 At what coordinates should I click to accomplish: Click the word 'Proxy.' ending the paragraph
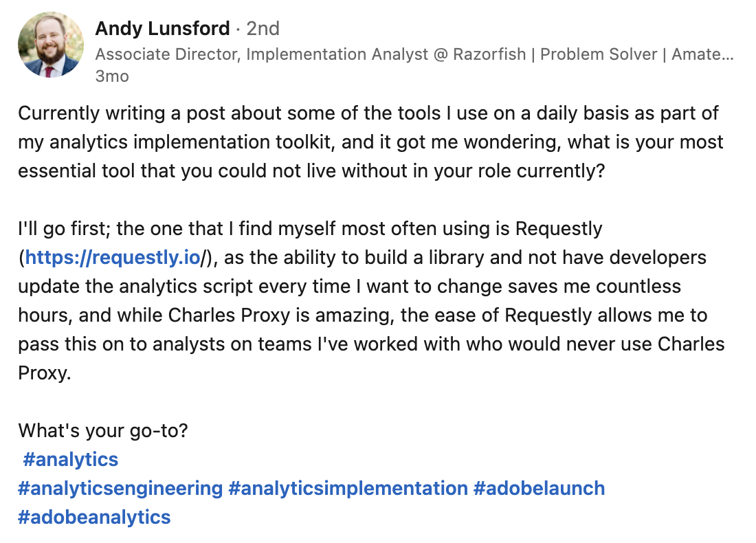tap(45, 373)
